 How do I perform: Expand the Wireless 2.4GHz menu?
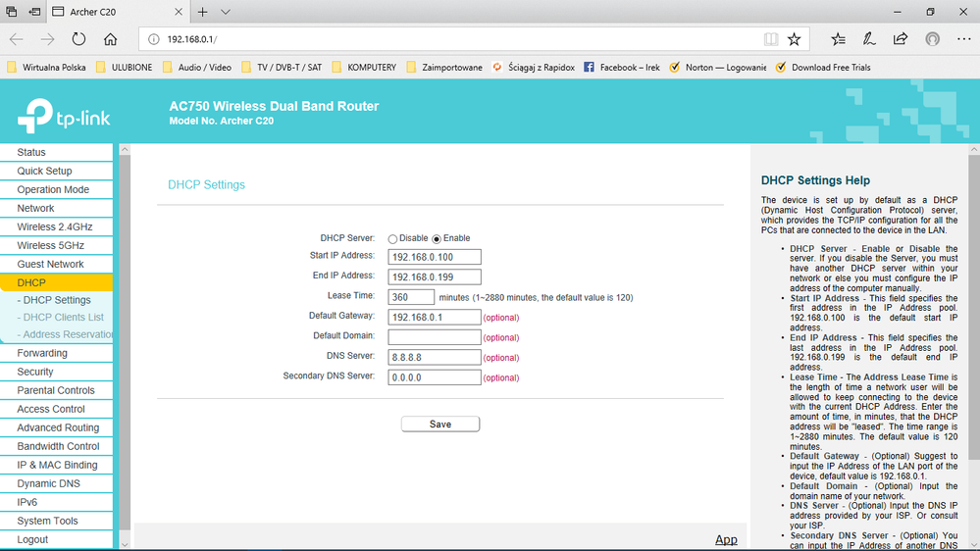pos(55,226)
